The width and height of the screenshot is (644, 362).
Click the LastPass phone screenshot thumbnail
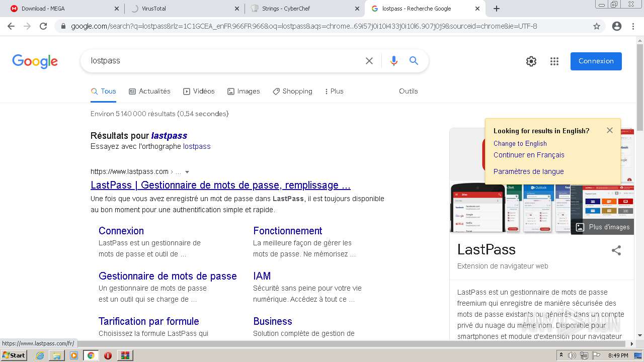[477, 208]
